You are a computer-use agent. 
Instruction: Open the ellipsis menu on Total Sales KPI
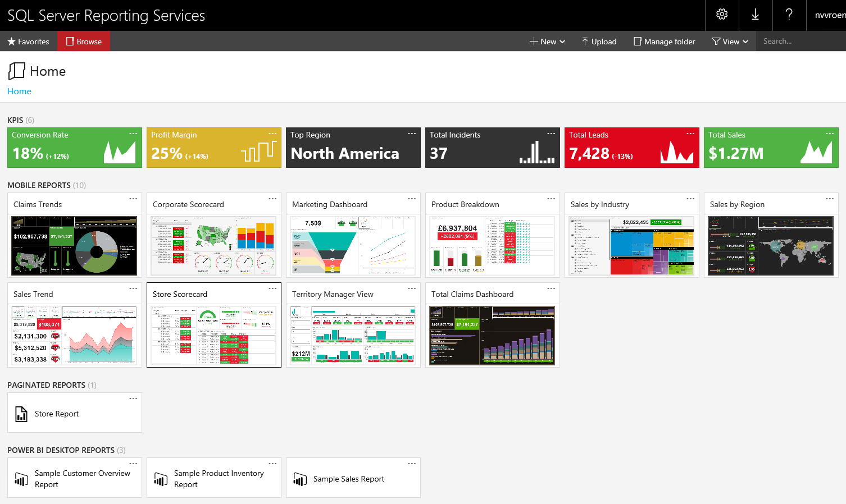coord(830,133)
